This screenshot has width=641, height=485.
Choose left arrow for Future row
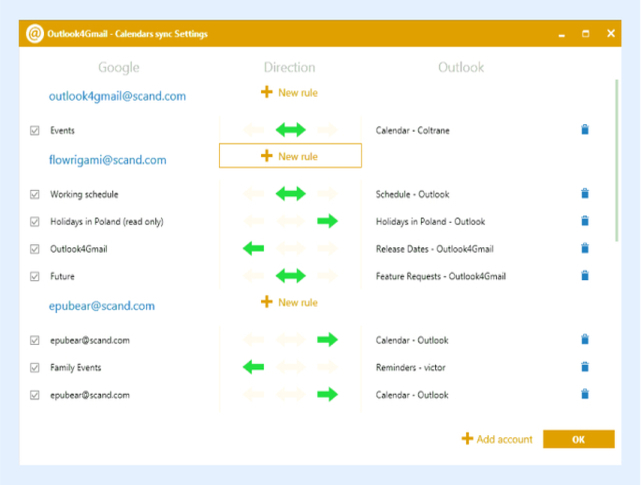point(253,276)
